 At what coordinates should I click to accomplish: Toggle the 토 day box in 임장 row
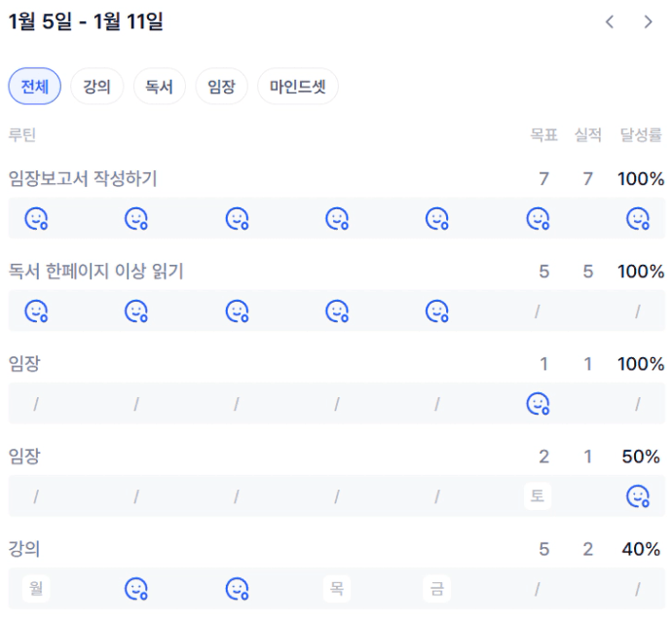point(537,496)
